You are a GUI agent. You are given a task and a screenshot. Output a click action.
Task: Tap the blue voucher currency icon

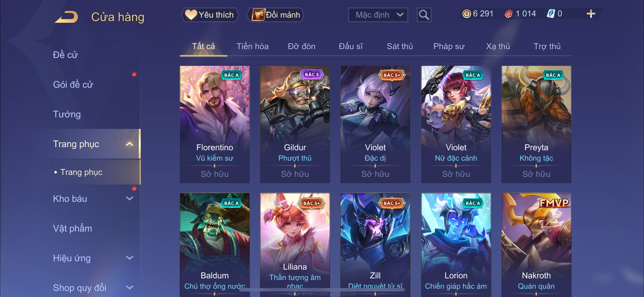tap(551, 14)
